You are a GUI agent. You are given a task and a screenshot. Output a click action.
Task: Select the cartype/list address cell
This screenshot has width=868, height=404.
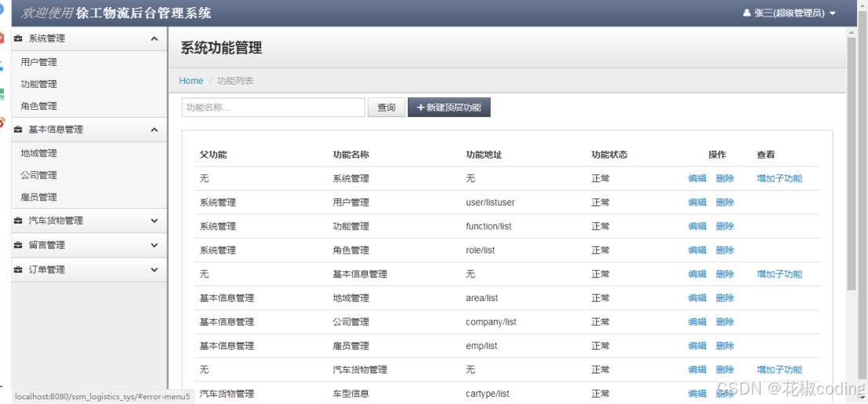pos(488,394)
